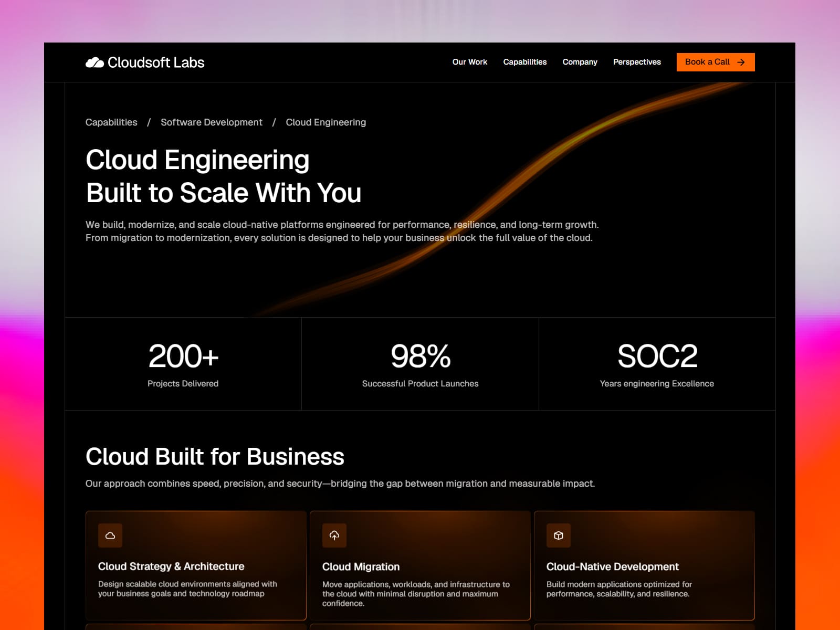Image resolution: width=840 pixels, height=630 pixels.
Task: Open the Cloud-Native Development card title
Action: tap(613, 567)
